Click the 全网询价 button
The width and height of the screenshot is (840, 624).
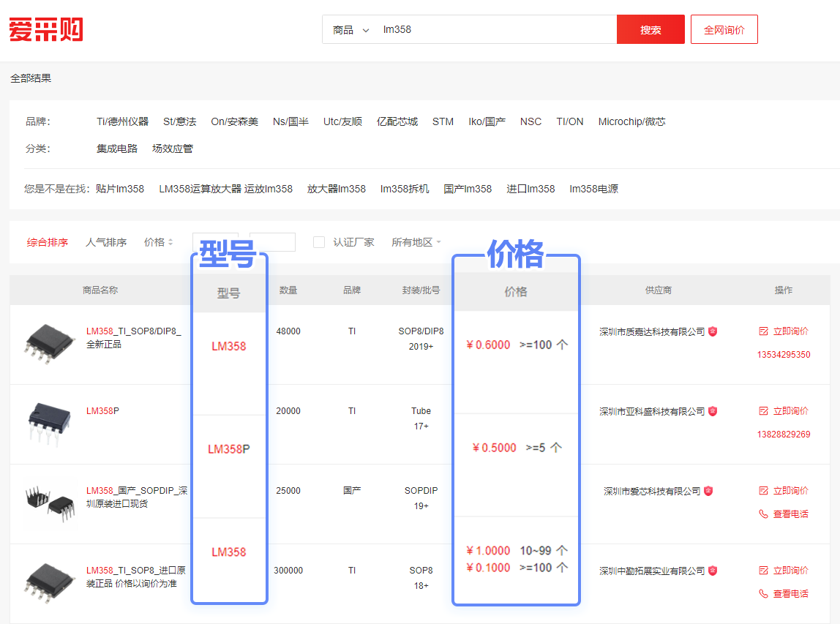click(x=724, y=29)
